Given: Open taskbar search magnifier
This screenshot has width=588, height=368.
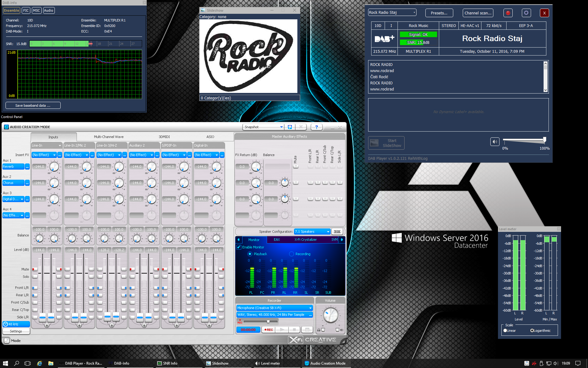Looking at the screenshot, I should [x=17, y=363].
